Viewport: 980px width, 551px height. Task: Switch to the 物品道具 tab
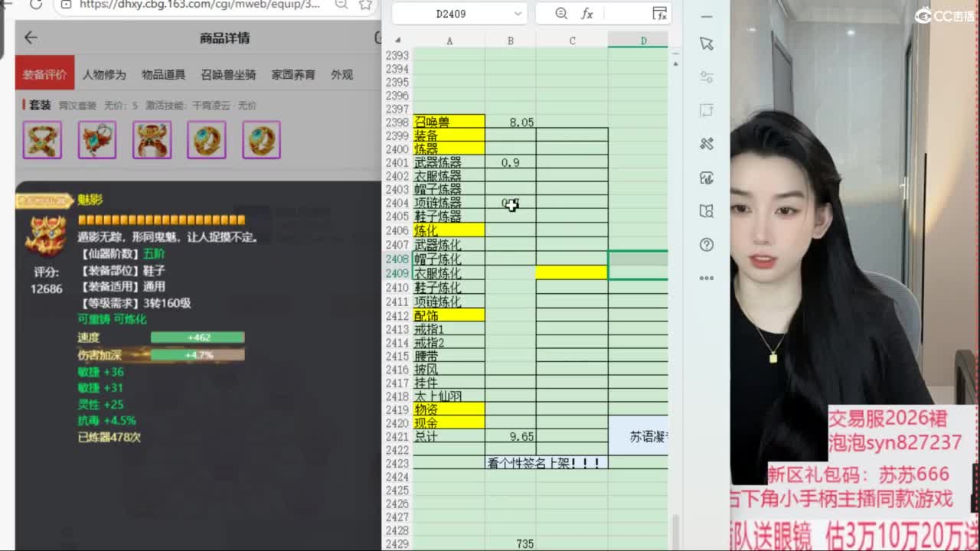click(x=163, y=74)
